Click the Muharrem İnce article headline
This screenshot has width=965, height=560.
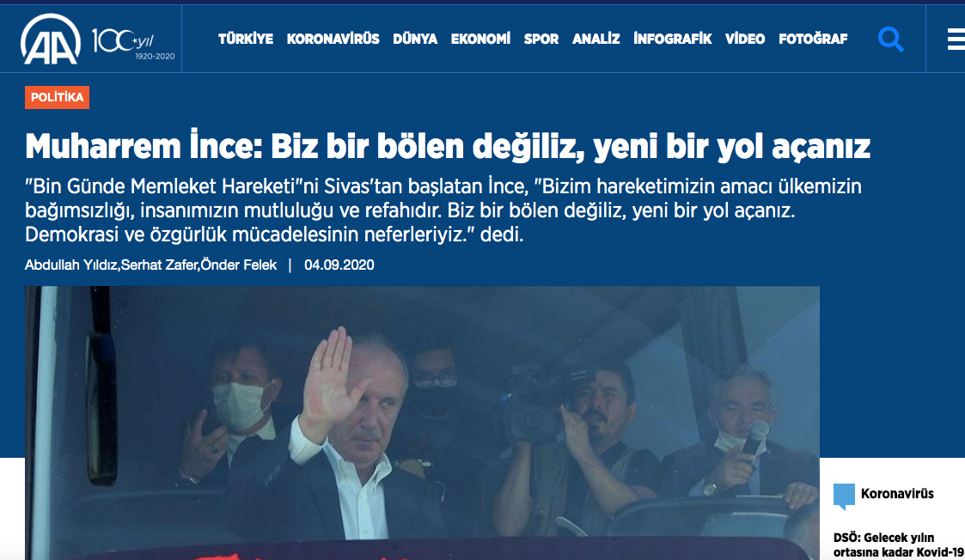point(448,147)
